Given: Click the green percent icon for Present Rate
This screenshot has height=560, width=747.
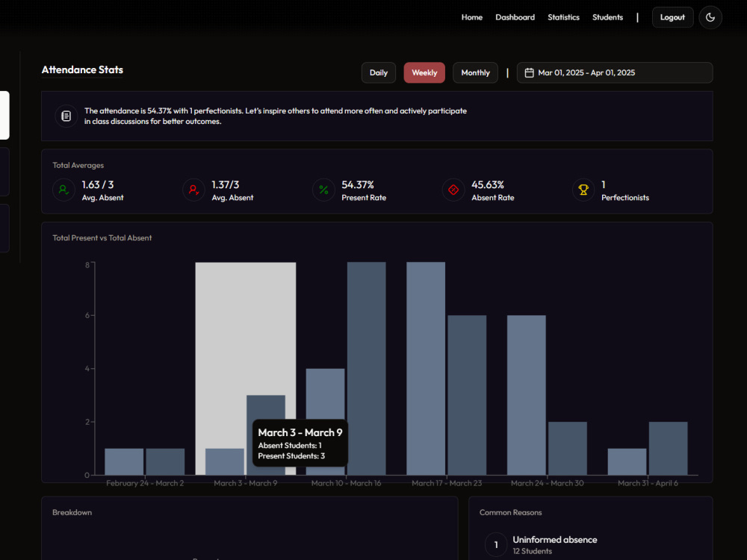Looking at the screenshot, I should pos(324,190).
